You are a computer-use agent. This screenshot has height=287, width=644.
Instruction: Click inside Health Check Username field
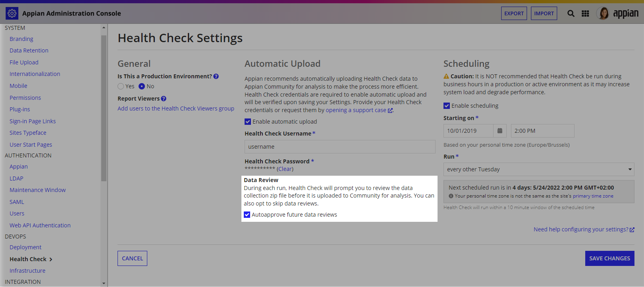pos(340,147)
